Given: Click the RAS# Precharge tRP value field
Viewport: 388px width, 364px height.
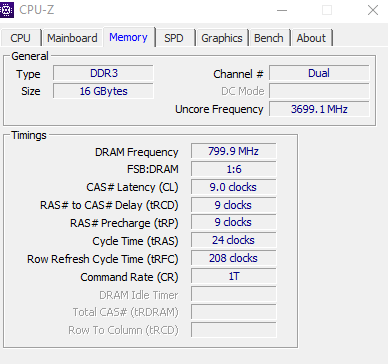Looking at the screenshot, I should pyautogui.click(x=234, y=222).
